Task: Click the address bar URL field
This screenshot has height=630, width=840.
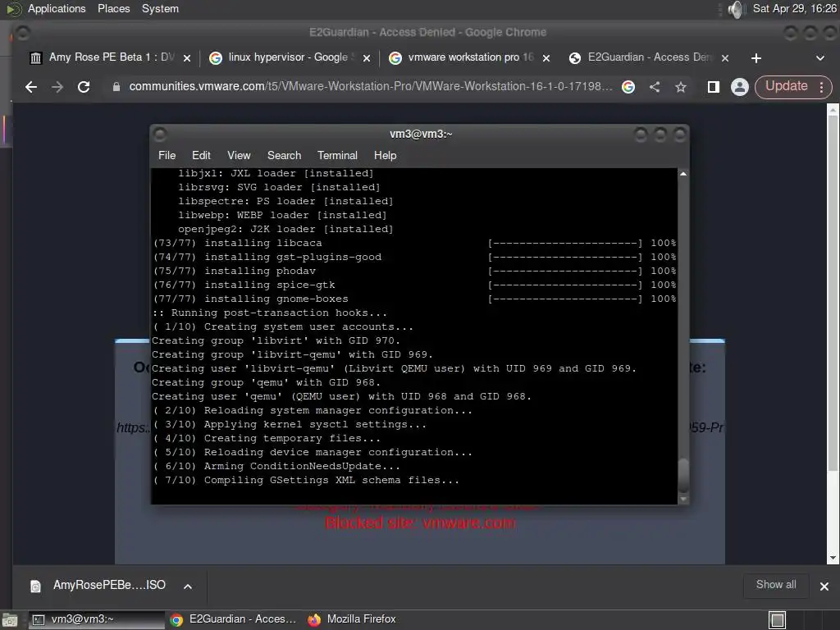Action: tap(370, 87)
